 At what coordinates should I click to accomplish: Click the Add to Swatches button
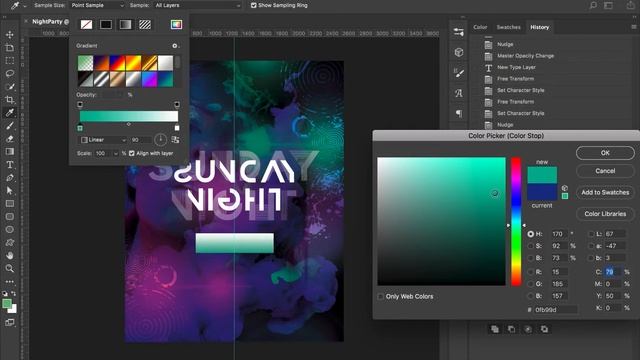(605, 192)
